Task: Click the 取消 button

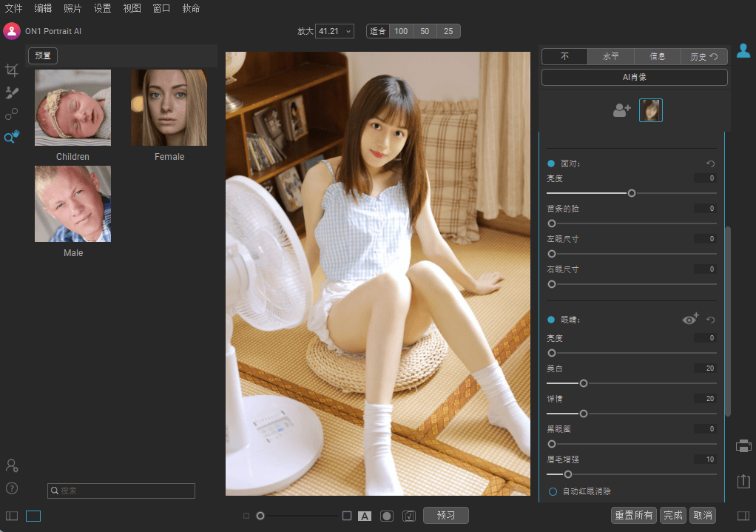Action: click(x=703, y=515)
